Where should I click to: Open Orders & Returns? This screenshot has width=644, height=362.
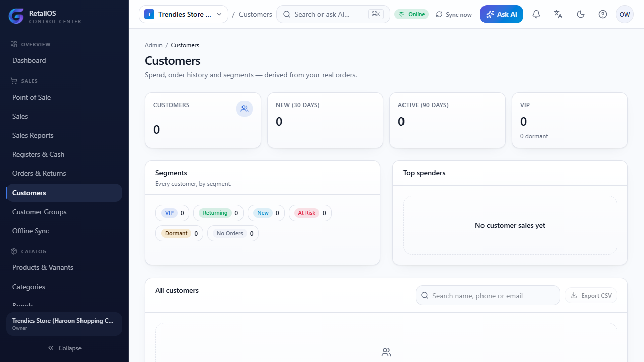click(x=64, y=173)
